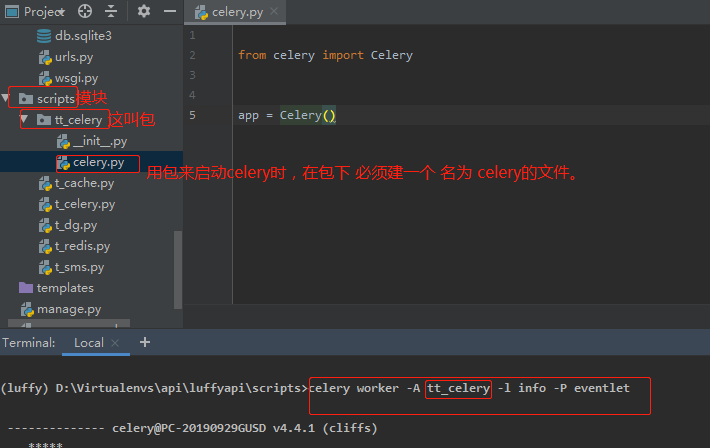Select the tt_celery package folder
Screen dimensions: 710x448
pos(78,120)
